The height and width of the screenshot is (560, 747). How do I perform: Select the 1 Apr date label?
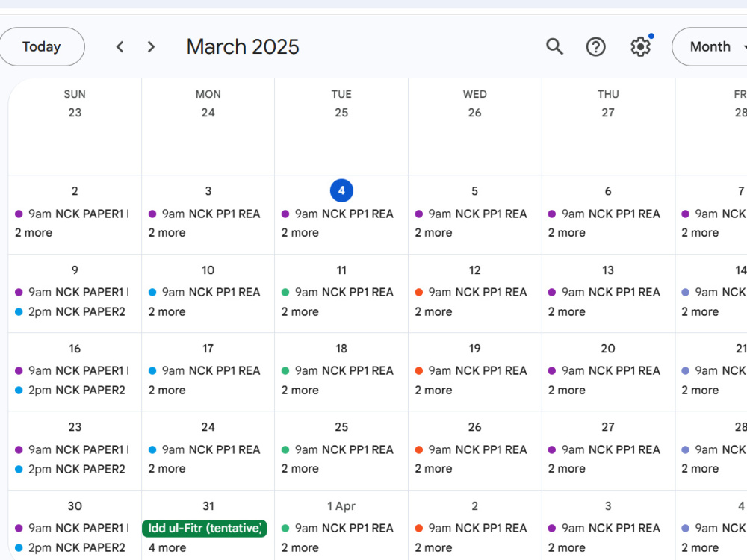tap(341, 506)
